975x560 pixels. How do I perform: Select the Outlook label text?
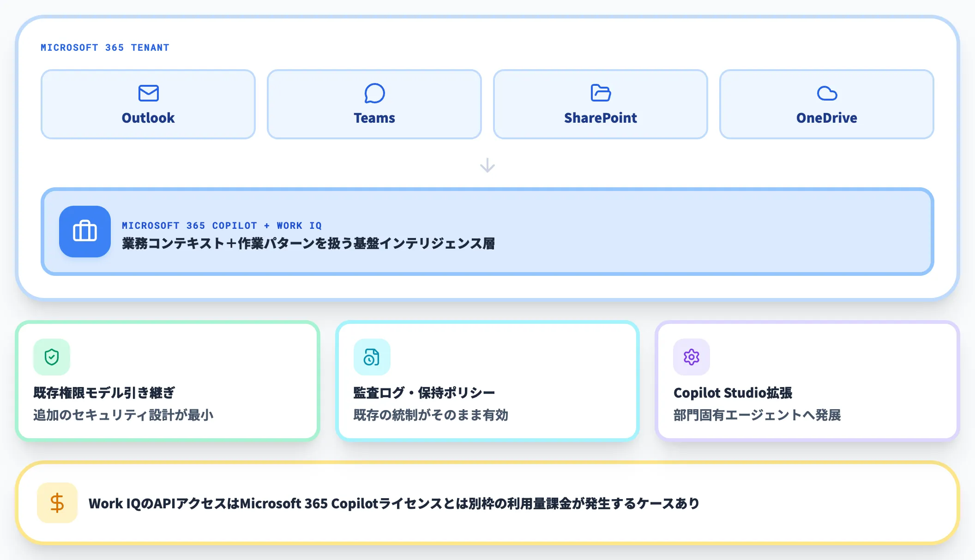[x=148, y=118]
